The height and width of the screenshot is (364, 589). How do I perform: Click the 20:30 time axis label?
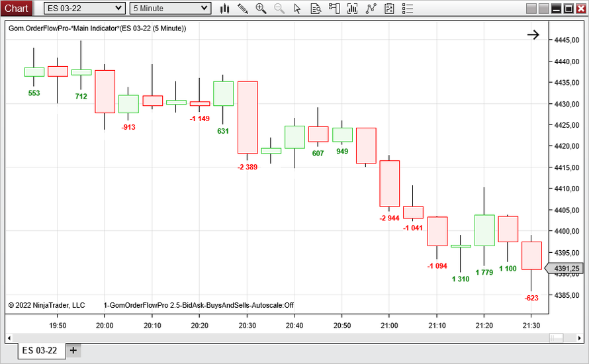[x=247, y=326]
